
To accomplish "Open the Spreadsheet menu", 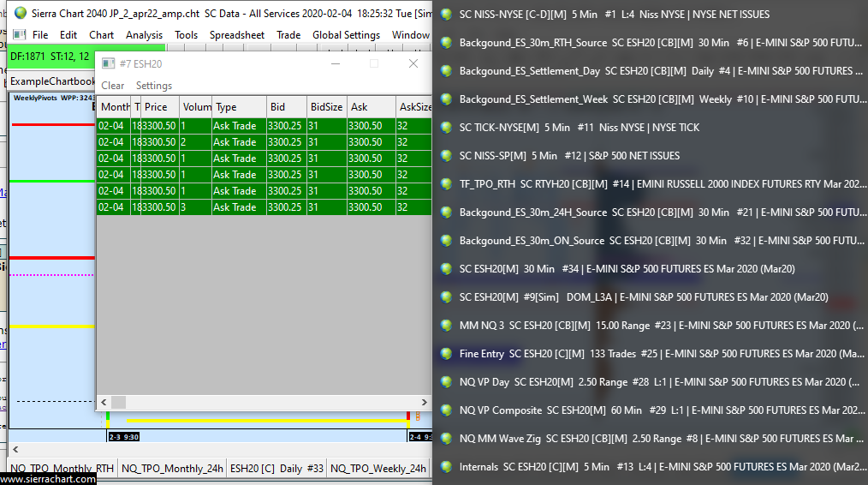I will coord(237,35).
